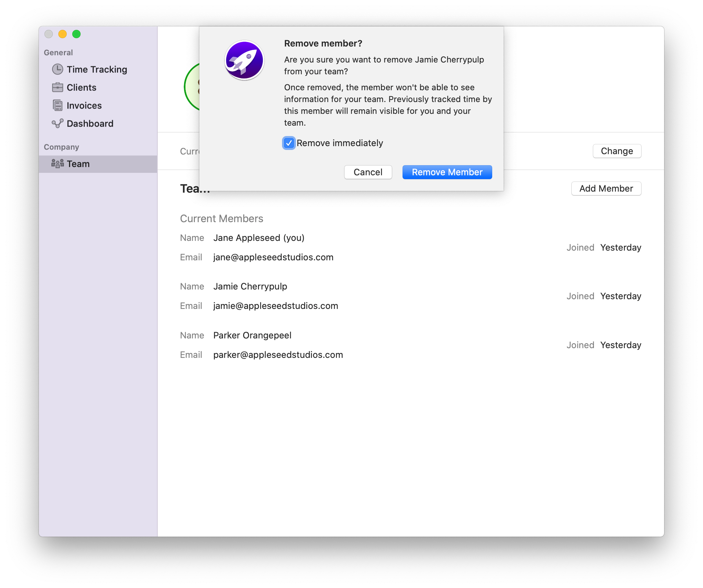The height and width of the screenshot is (588, 703).
Task: Click Parker Orangepeel name entry
Action: [252, 335]
